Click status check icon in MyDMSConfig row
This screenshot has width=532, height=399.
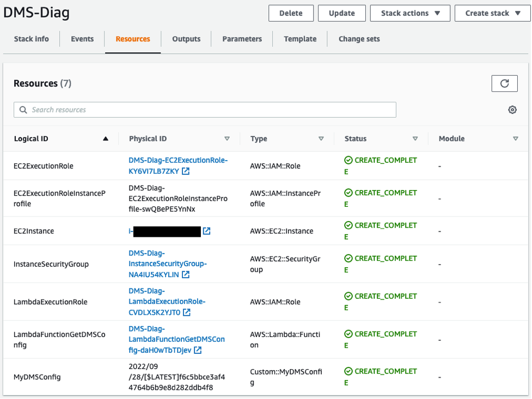pyautogui.click(x=348, y=371)
